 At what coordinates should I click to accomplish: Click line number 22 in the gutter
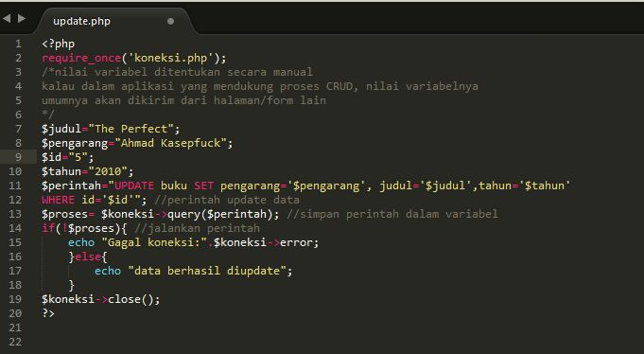pyautogui.click(x=15, y=342)
